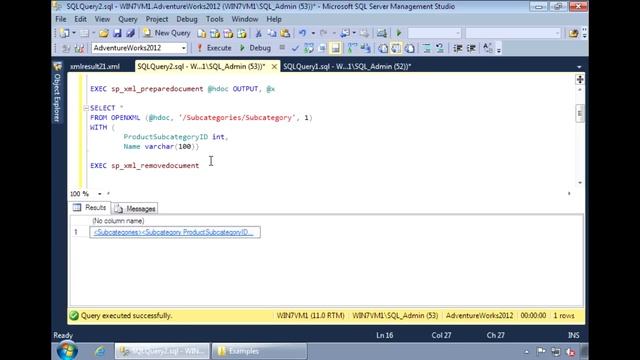640x360 pixels.
Task: Uncomment the selected lines icon
Action: (x=440, y=48)
